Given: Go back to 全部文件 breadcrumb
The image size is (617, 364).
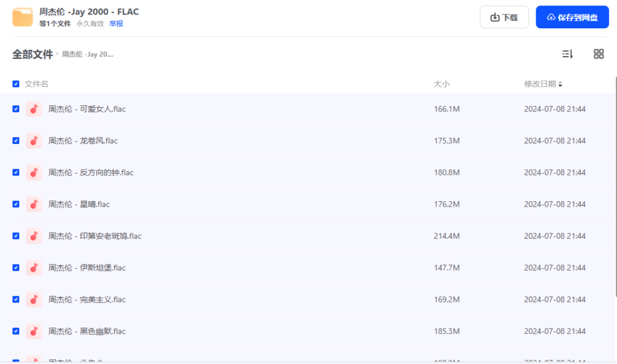Looking at the screenshot, I should point(33,54).
